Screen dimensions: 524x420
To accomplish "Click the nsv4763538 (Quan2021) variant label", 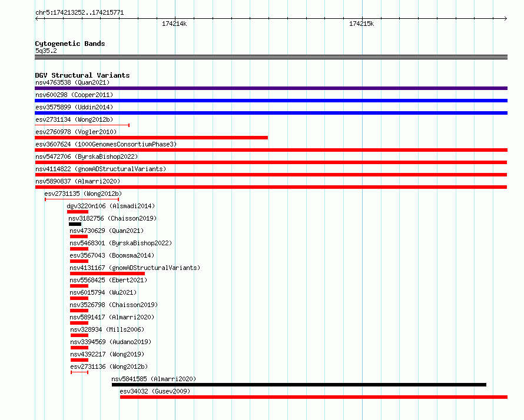I will [72, 82].
